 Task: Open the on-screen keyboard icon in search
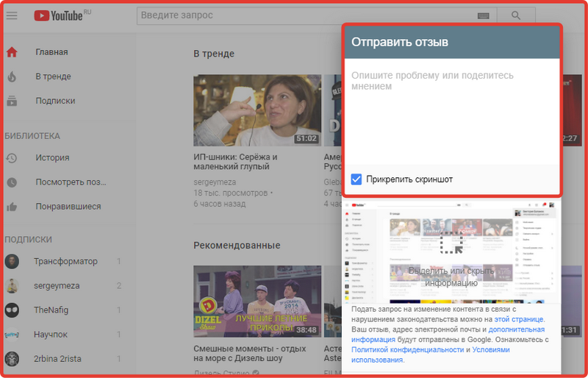pyautogui.click(x=484, y=15)
